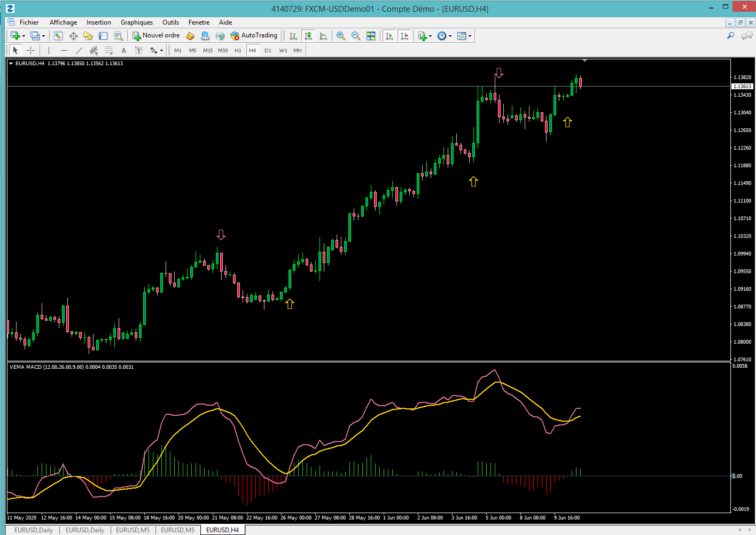
Task: Toggle the AutoTrading button
Action: point(254,36)
